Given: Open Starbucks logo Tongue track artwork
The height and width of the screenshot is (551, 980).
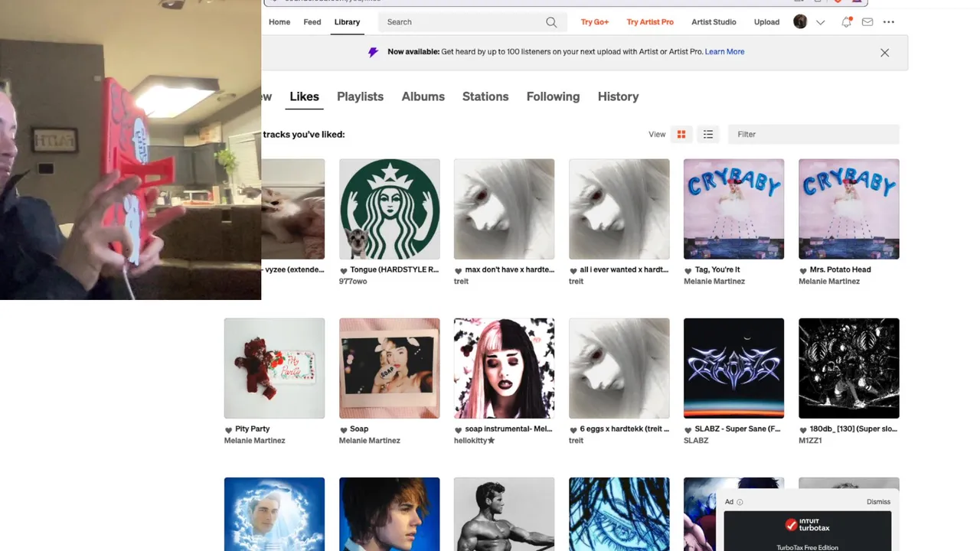Looking at the screenshot, I should click(x=390, y=209).
